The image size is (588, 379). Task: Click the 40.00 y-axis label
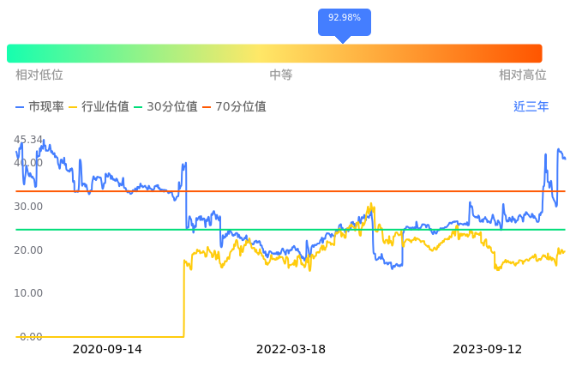tap(28, 163)
